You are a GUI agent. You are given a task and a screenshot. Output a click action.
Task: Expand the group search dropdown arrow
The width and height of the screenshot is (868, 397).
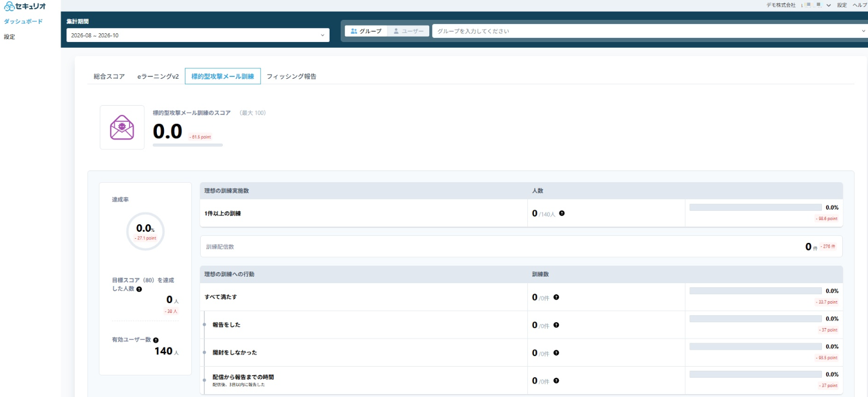[864, 31]
